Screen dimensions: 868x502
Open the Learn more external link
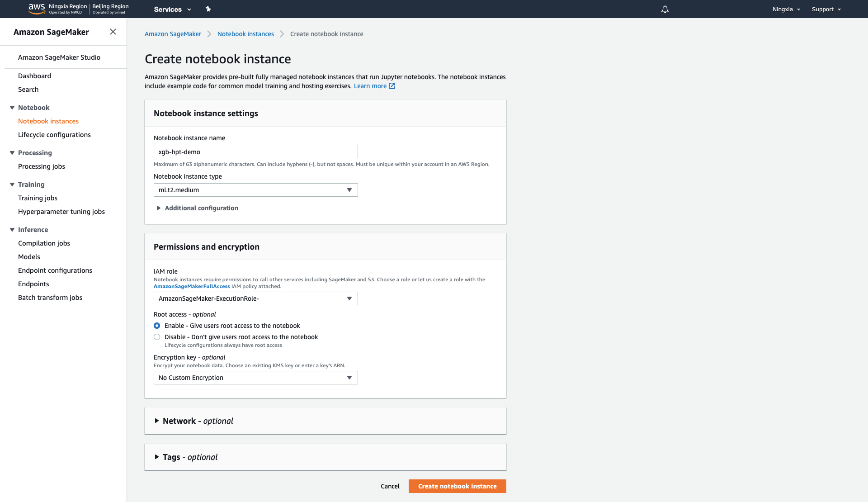coord(374,86)
